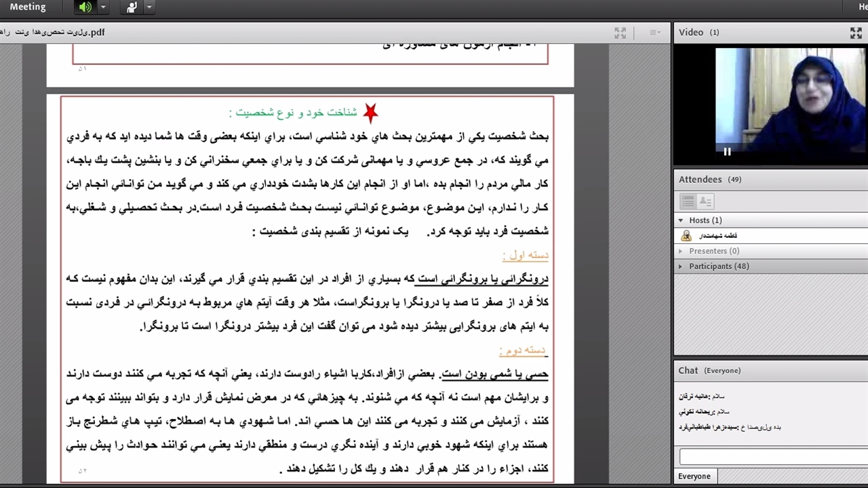Open raise hand status options dropdown
868x488 pixels.
coord(149,7)
